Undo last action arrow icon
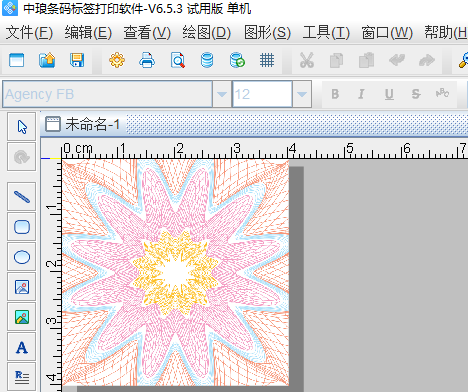The width and height of the screenshot is (468, 392). pos(397,60)
